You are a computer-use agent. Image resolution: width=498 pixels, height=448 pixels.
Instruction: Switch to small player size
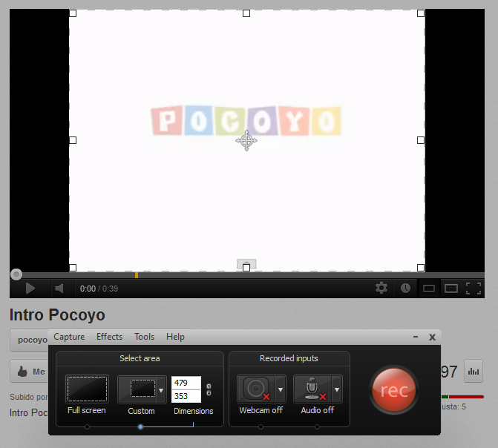coord(429,289)
